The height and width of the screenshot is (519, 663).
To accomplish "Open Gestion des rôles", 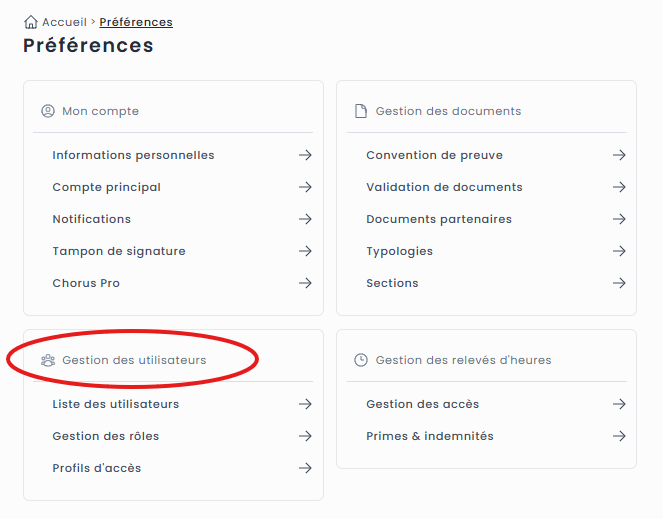I will (x=106, y=436).
